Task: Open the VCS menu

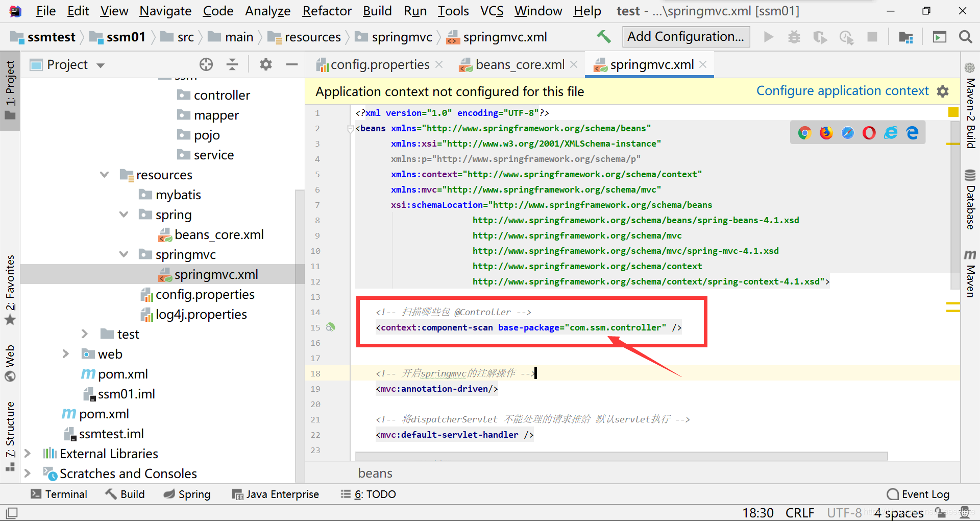Action: (492, 11)
